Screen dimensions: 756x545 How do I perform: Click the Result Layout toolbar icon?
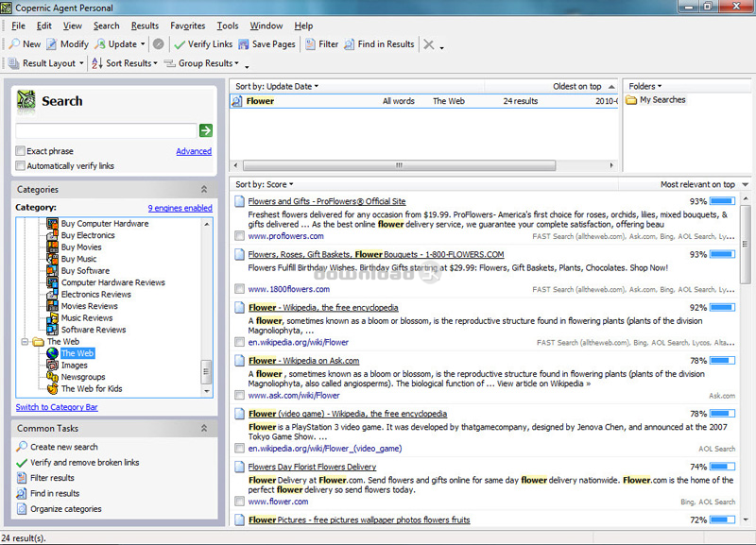coord(13,63)
